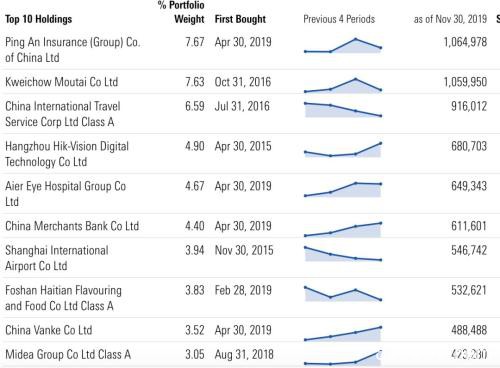
Task: Click Aier Eye Hospital Group holding
Action: [65, 194]
